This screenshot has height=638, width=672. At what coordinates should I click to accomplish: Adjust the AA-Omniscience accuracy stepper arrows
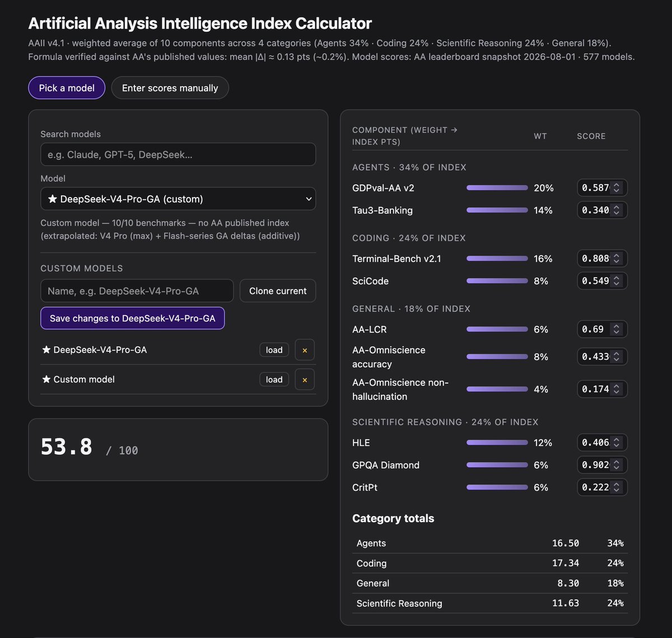617,356
